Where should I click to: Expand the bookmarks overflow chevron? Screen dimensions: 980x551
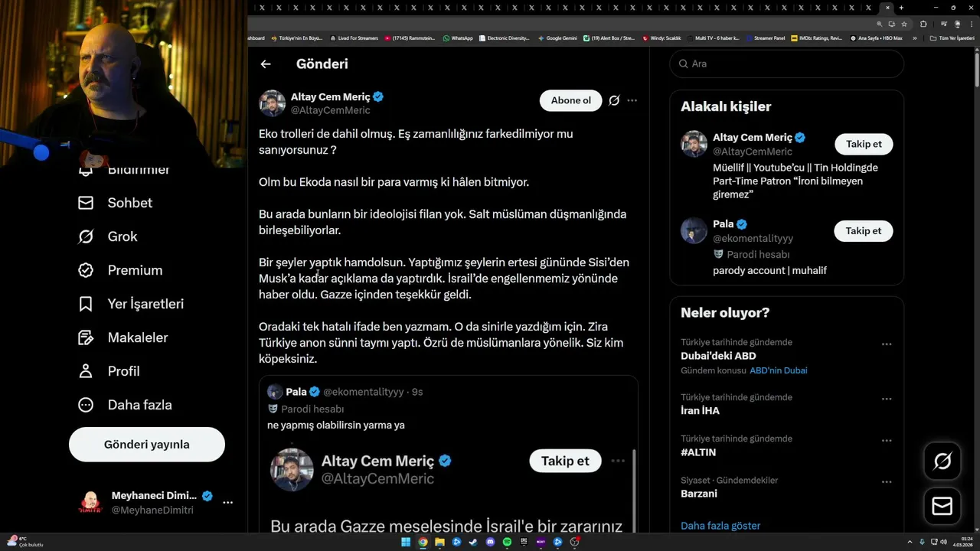point(914,37)
